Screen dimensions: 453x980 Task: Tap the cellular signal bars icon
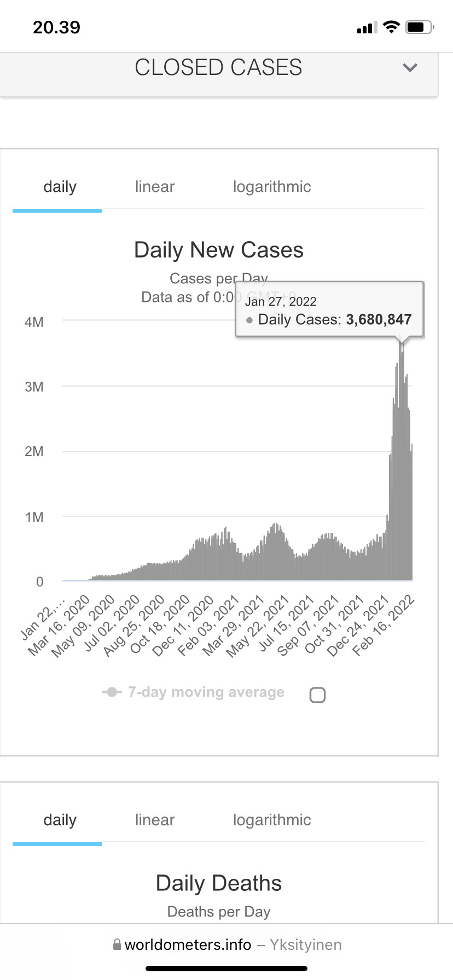[367, 27]
